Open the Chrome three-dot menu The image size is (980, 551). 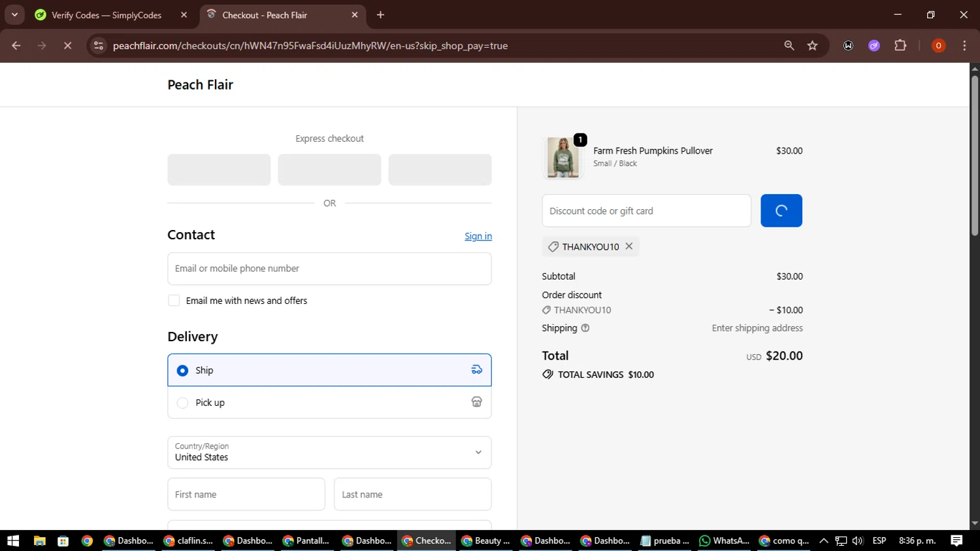(964, 46)
